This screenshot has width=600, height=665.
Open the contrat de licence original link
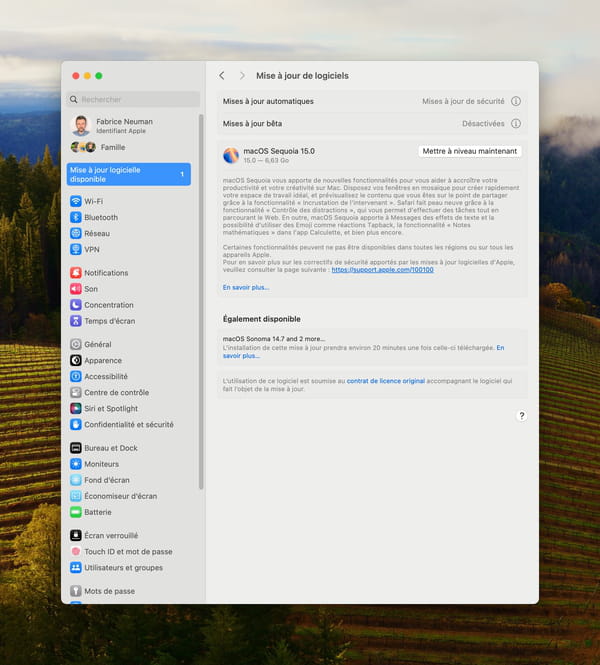click(x=386, y=381)
